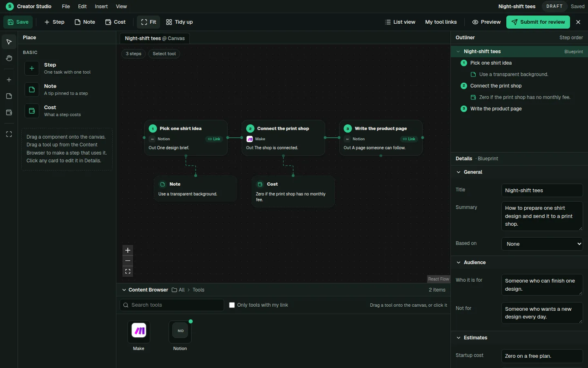Click the plus icon in left rail
The width and height of the screenshot is (588, 368).
(9, 80)
